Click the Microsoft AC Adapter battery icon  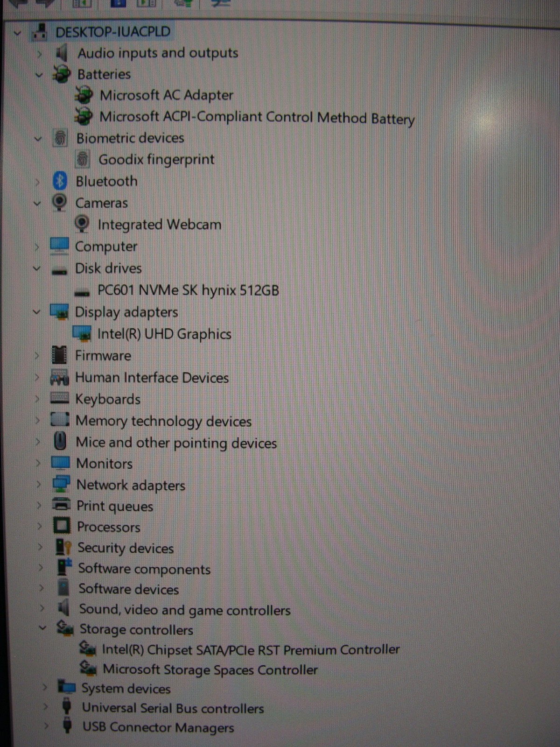pos(84,95)
